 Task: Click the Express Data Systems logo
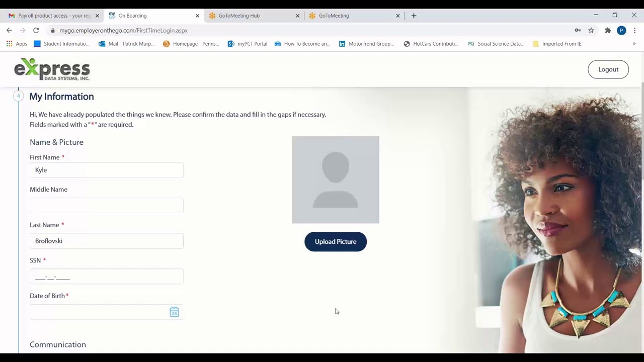52,69
